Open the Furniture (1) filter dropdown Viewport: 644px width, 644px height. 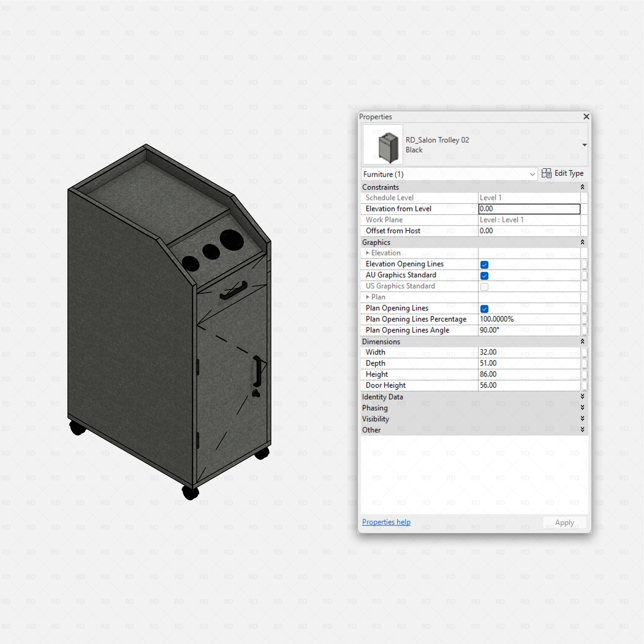[532, 174]
